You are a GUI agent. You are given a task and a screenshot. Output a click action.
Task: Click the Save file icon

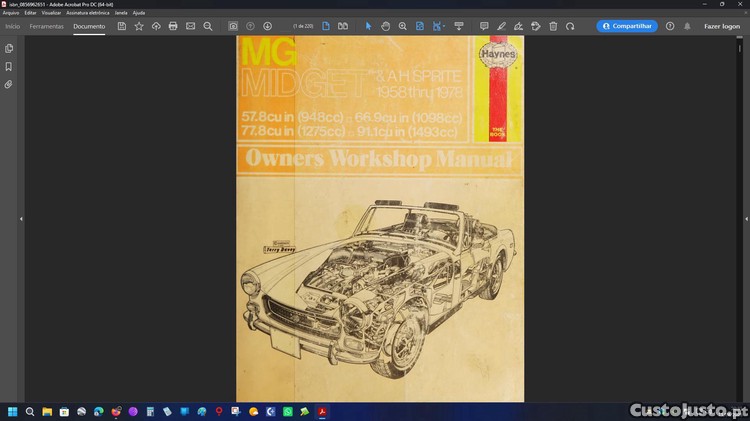pyautogui.click(x=121, y=26)
